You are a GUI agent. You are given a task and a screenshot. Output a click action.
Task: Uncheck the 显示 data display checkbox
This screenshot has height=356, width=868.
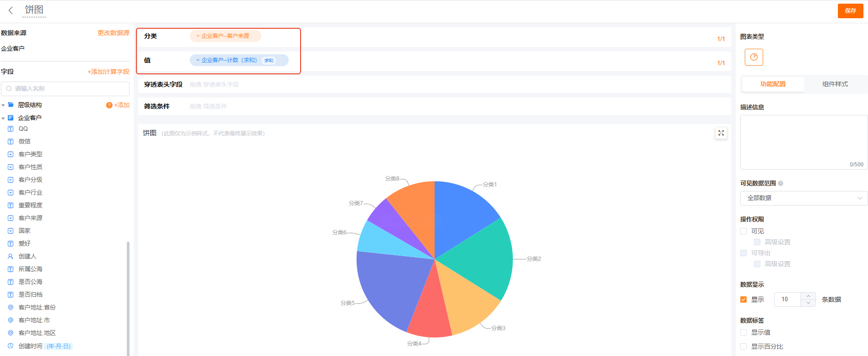(x=743, y=299)
